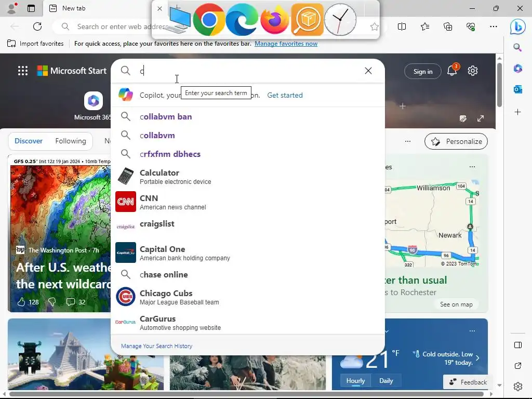532x399 pixels.
Task: Expand the background image fullscreen arrows
Action: click(481, 118)
